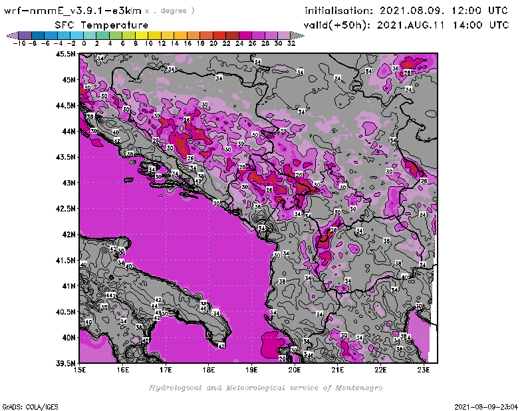Pick the legend swatch between 26 and 28
Viewport: 532px width, 411px height.
tap(258, 35)
